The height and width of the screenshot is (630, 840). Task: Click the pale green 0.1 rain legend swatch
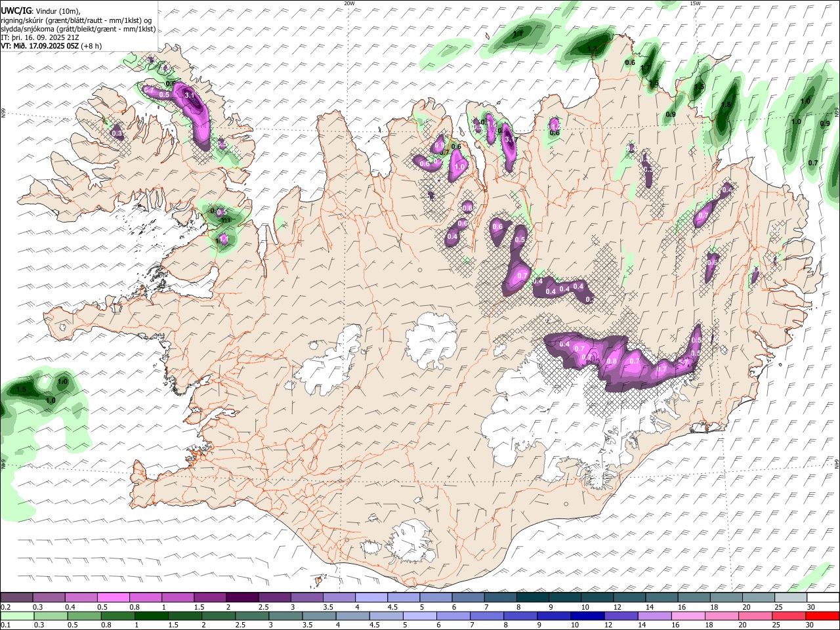click(x=17, y=616)
